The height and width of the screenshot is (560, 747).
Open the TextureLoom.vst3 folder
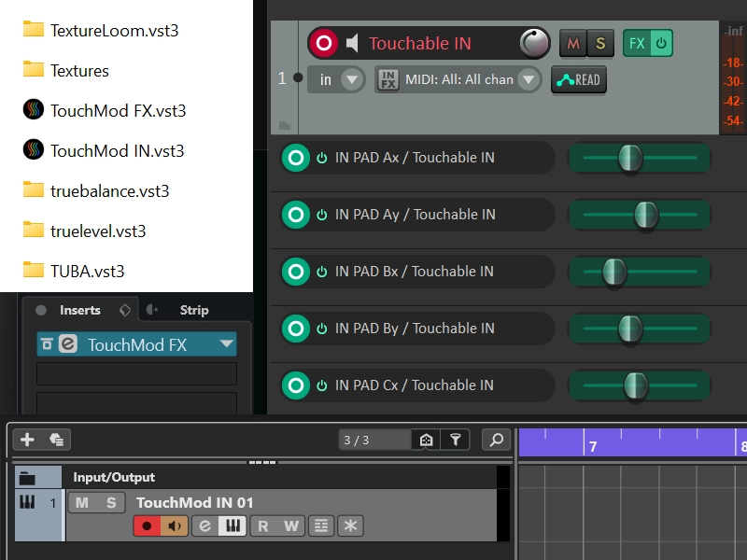pyautogui.click(x=101, y=31)
